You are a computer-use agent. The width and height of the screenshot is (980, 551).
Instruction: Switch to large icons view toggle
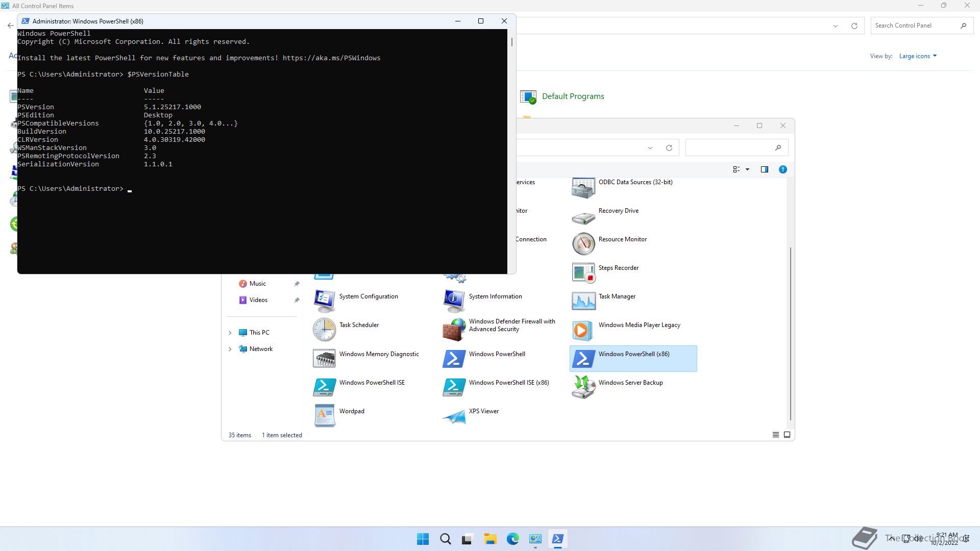787,435
